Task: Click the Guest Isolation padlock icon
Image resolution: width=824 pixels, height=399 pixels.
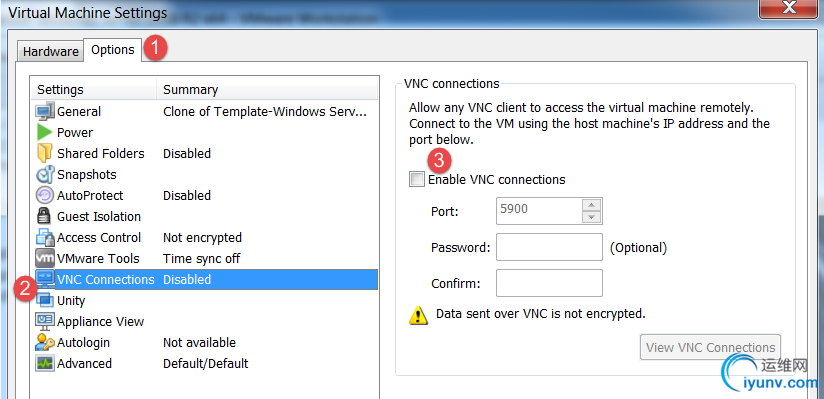Action: pos(43,216)
